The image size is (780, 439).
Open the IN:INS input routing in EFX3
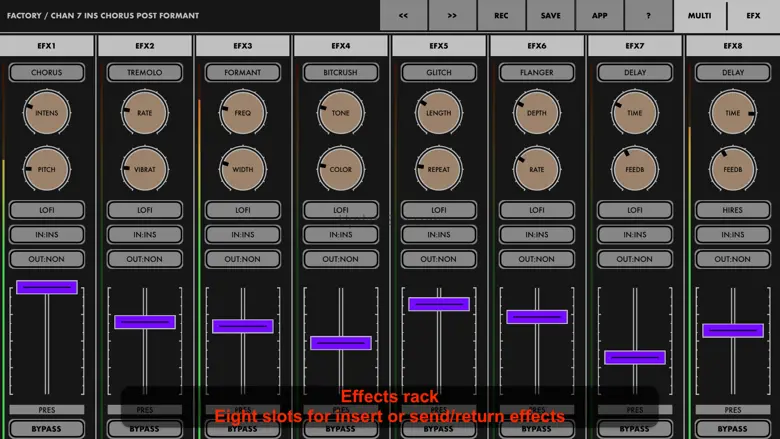click(243, 235)
